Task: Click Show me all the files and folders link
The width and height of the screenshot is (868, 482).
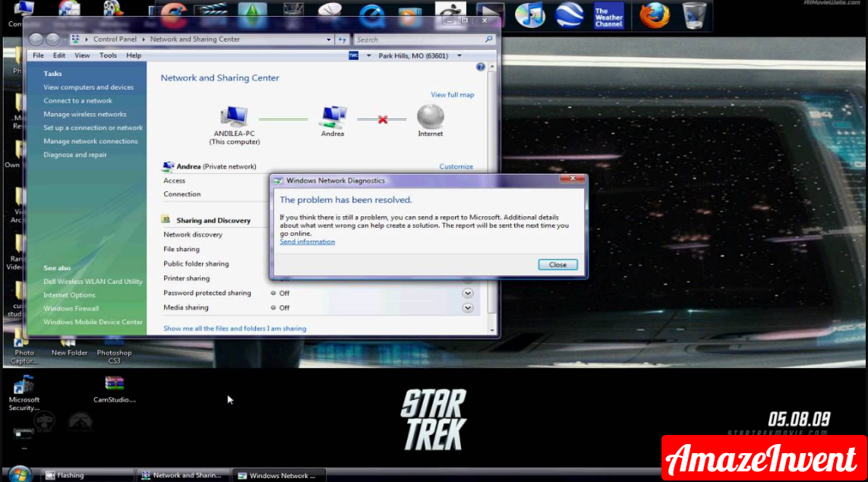Action: [235, 328]
